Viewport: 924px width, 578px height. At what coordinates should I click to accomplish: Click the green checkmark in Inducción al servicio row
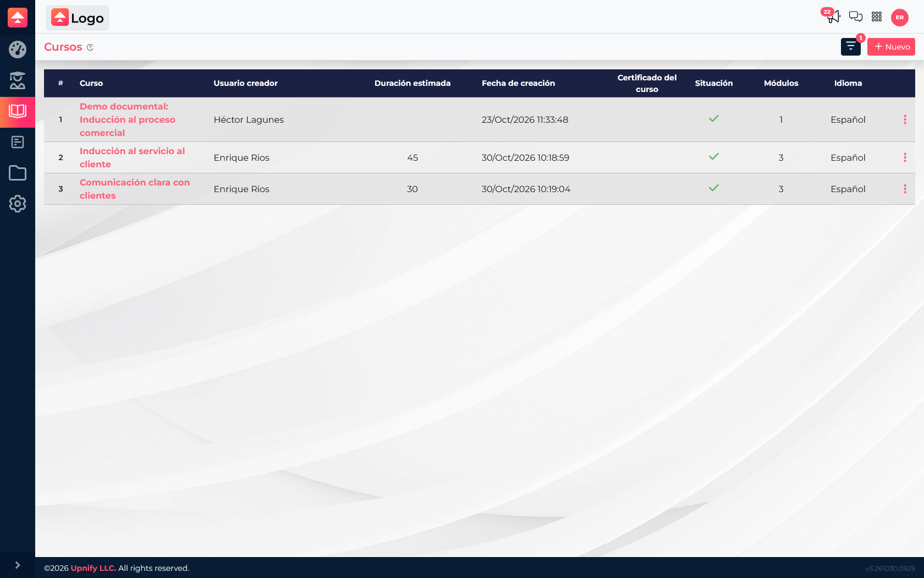click(x=714, y=157)
